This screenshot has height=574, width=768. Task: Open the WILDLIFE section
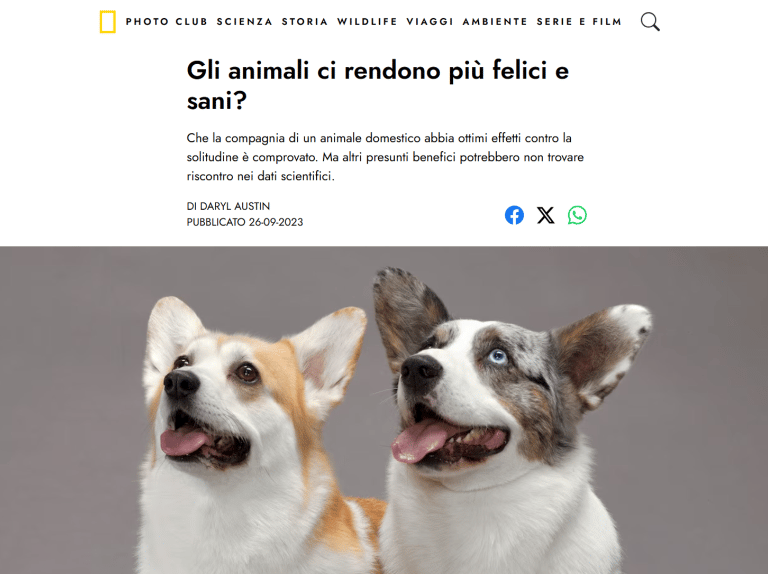367,22
